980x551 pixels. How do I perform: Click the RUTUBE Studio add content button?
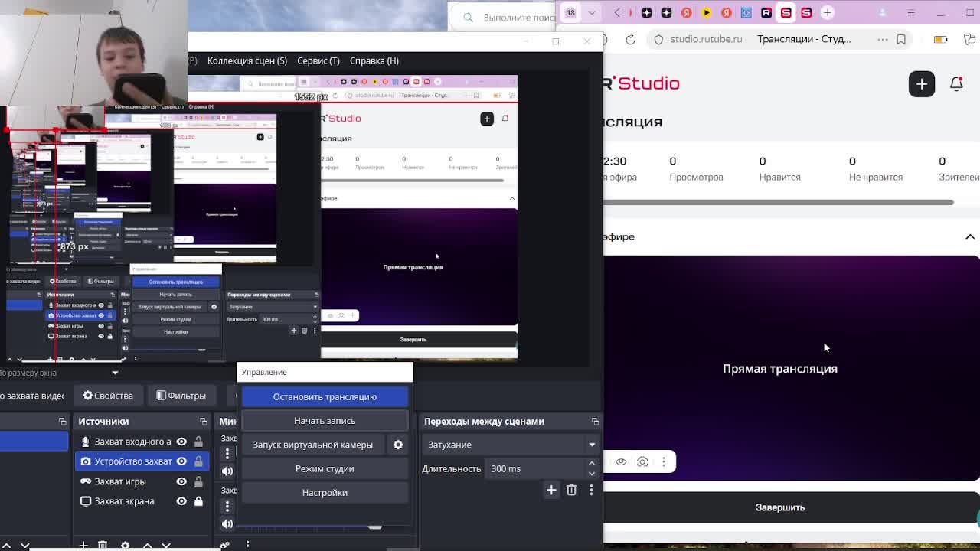click(x=922, y=83)
